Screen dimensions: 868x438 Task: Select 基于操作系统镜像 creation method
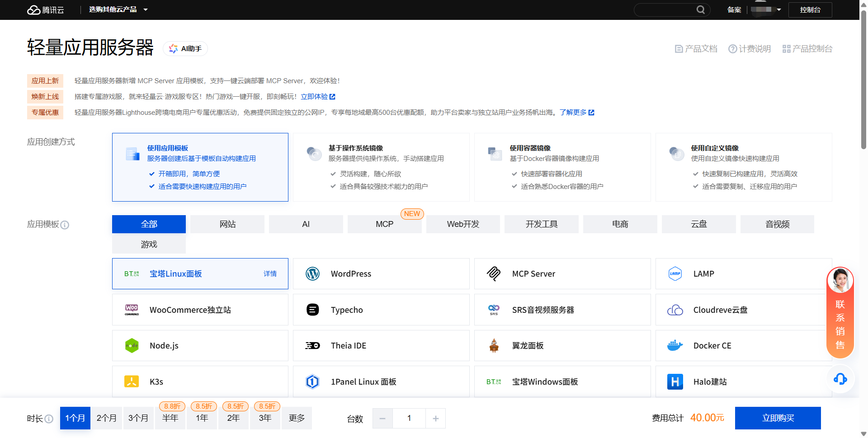[x=381, y=167]
